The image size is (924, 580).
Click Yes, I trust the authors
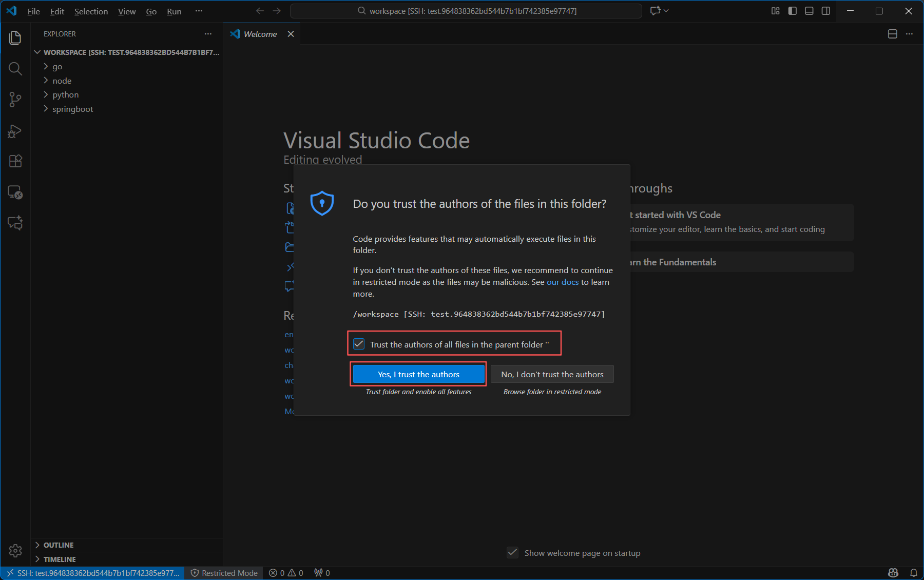point(418,374)
